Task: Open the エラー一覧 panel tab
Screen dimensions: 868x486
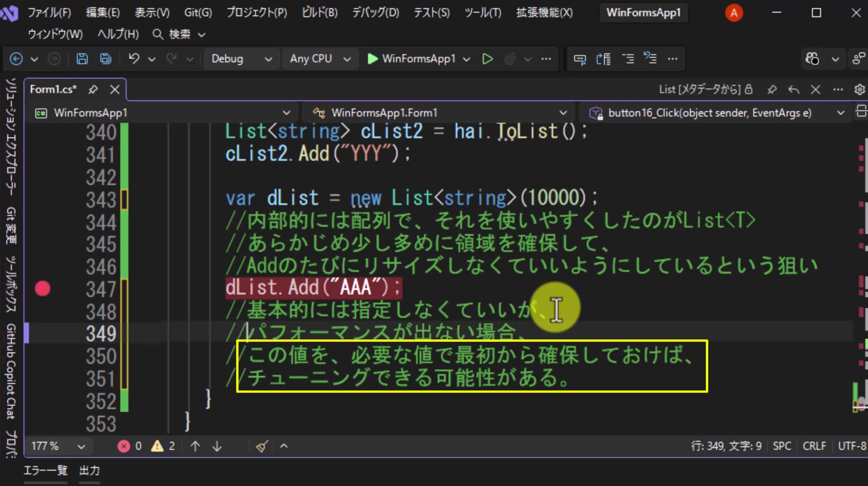Action: tap(45, 471)
